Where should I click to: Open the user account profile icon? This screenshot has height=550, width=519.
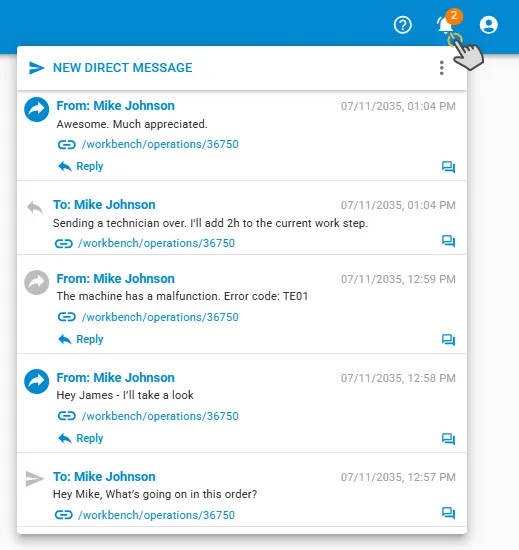coord(488,25)
